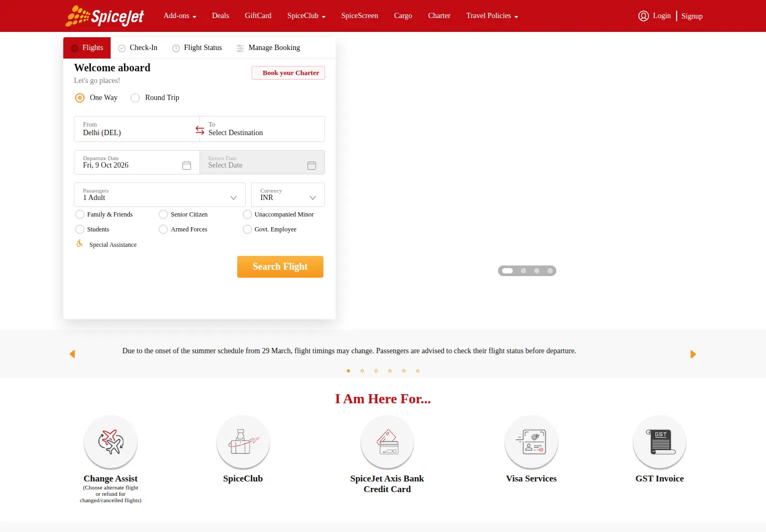This screenshot has width=766, height=532.
Task: Open the SpiceClub luggage icon
Action: pyautogui.click(x=243, y=442)
